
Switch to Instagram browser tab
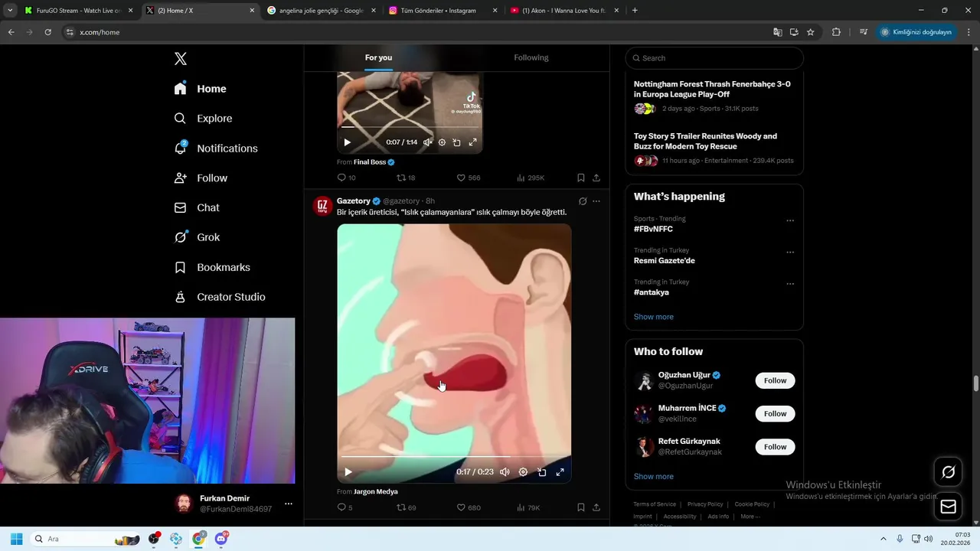click(x=443, y=11)
